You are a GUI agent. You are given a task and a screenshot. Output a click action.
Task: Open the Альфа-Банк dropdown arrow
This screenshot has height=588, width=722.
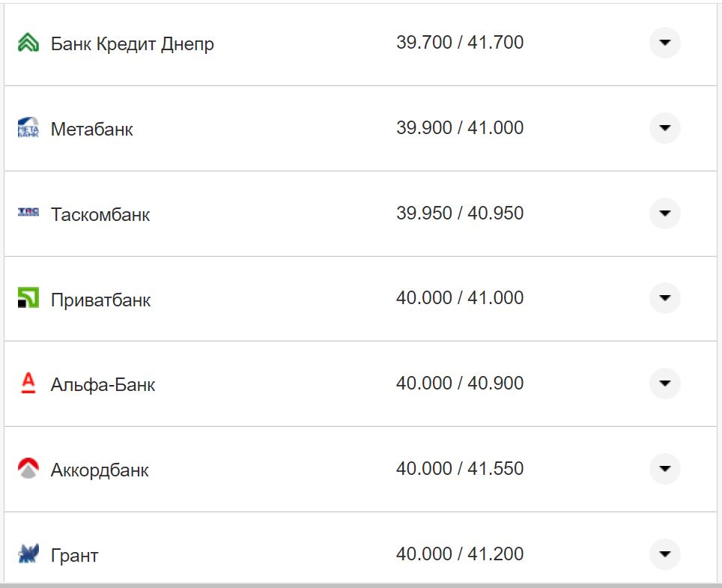664,384
